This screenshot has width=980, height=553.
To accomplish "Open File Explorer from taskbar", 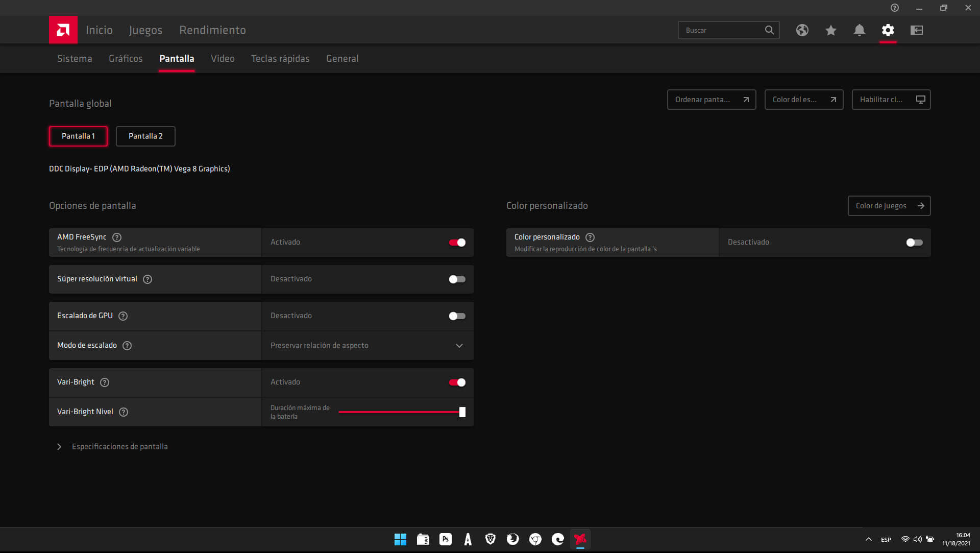I will pos(423,539).
